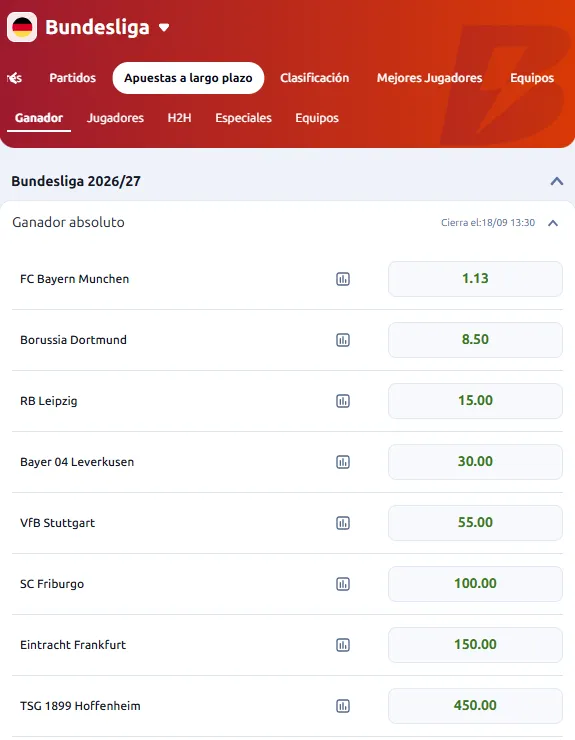Collapse the Bundesliga 2026/27 section

(557, 181)
